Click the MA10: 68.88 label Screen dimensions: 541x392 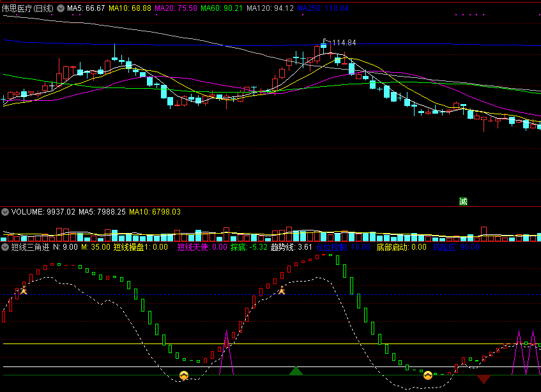tap(130, 8)
